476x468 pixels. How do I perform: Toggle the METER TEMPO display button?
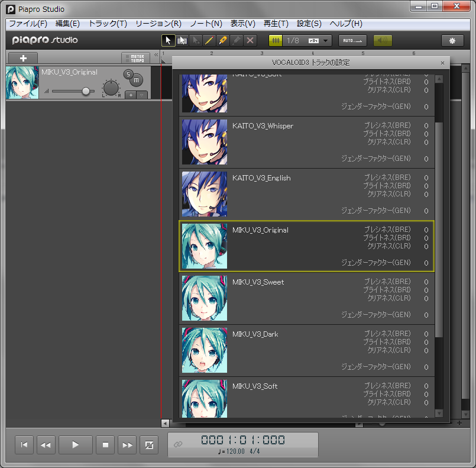coord(135,59)
